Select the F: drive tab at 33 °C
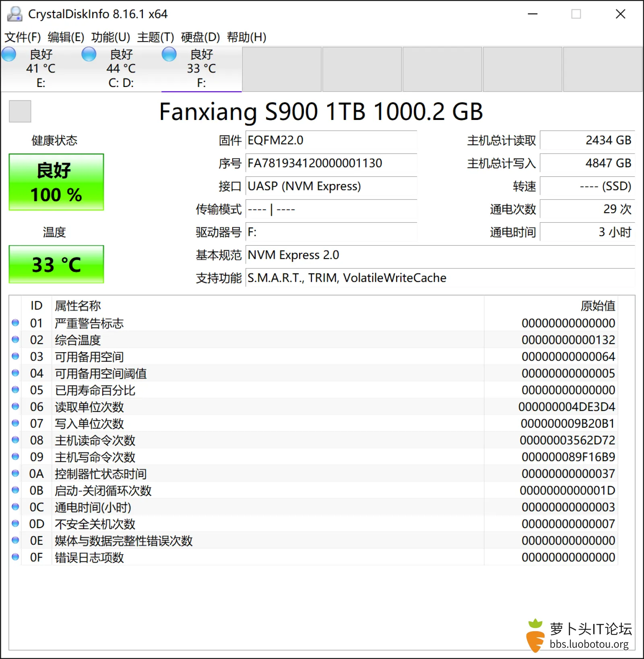Screen dimensions: 644x659 coord(201,69)
